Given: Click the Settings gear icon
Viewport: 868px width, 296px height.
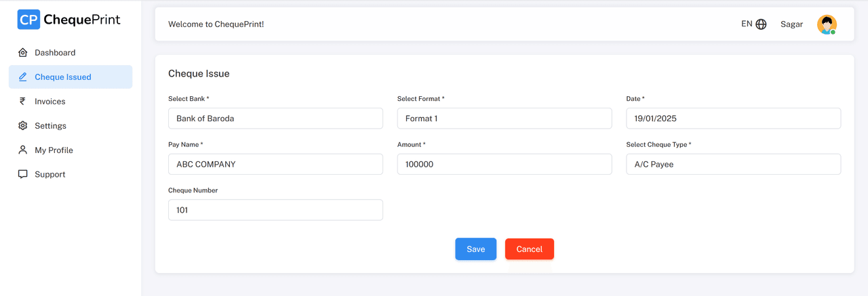Looking at the screenshot, I should click(x=22, y=126).
